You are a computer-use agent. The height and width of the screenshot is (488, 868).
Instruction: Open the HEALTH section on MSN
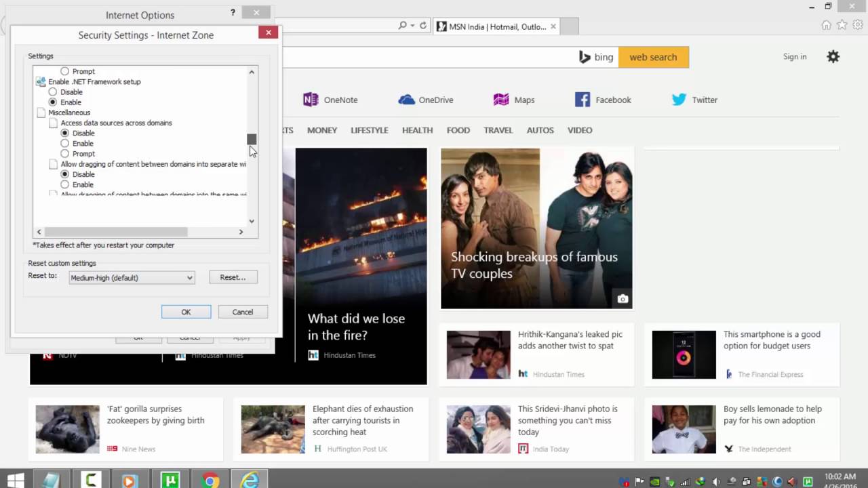point(417,130)
